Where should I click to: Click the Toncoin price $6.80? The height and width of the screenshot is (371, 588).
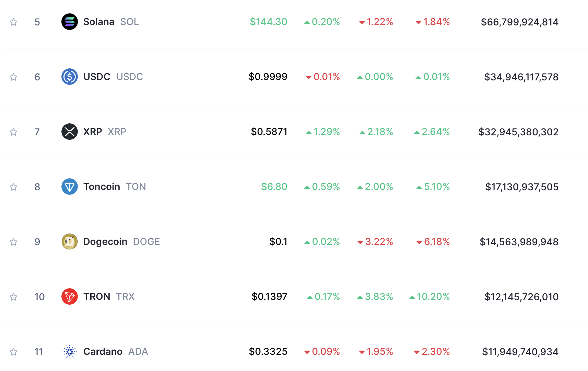pos(274,187)
